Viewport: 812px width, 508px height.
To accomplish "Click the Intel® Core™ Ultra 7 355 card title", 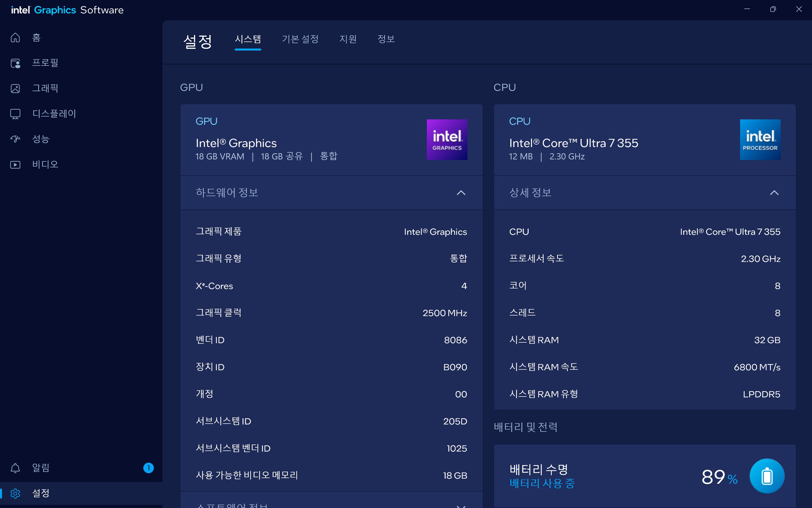I will [x=574, y=143].
